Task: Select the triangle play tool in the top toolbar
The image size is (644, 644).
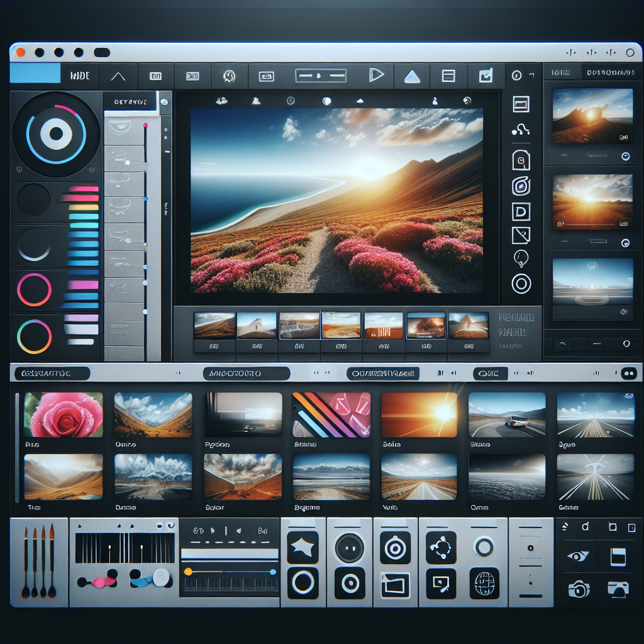Action: click(376, 75)
